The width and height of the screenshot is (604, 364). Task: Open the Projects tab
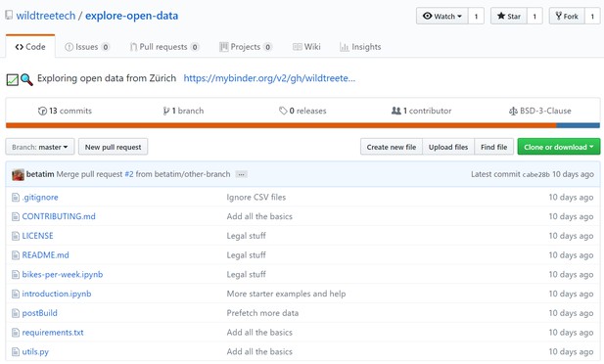[x=246, y=47]
